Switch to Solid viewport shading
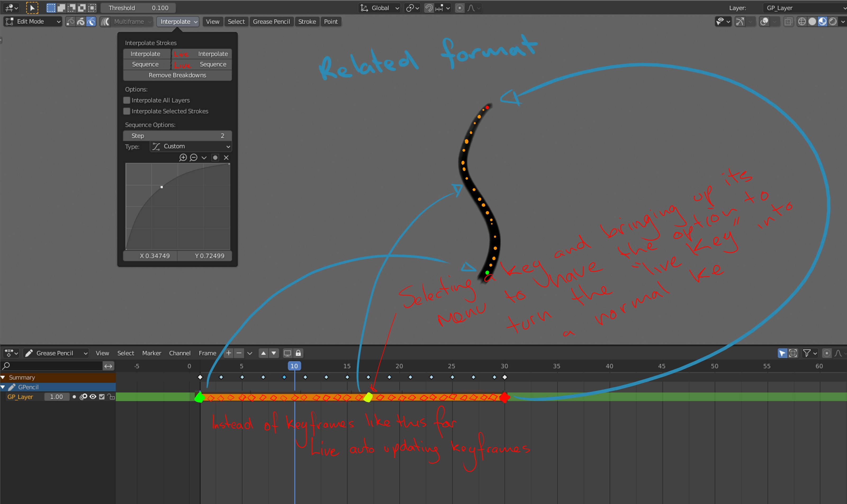847x504 pixels. click(812, 22)
